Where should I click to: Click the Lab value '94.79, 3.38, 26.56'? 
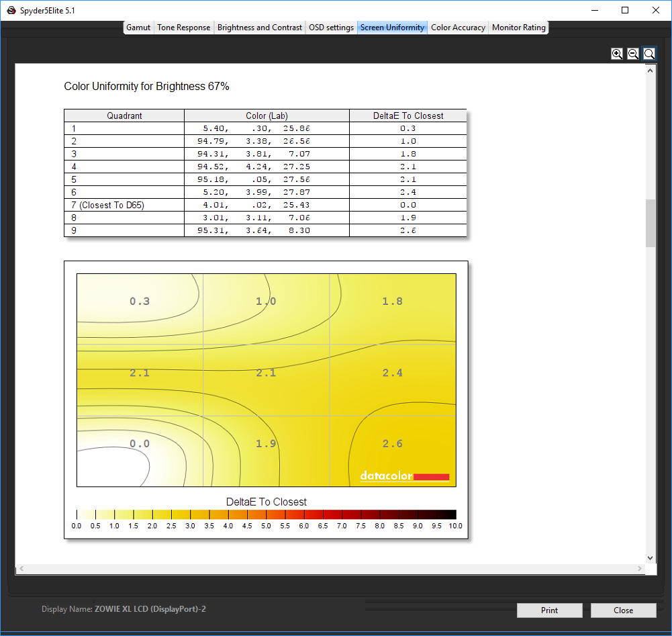coord(253,141)
